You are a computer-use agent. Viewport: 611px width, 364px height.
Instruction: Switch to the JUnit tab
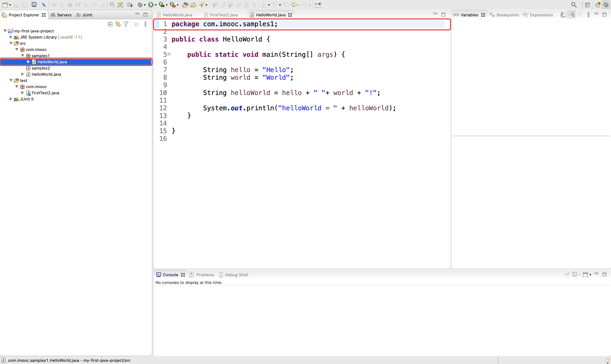pos(84,15)
